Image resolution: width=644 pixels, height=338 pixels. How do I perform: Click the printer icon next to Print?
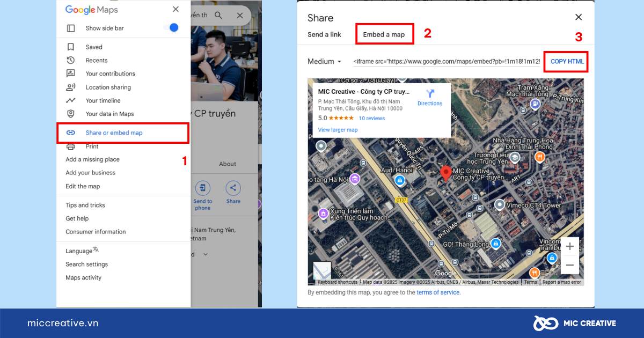click(71, 146)
